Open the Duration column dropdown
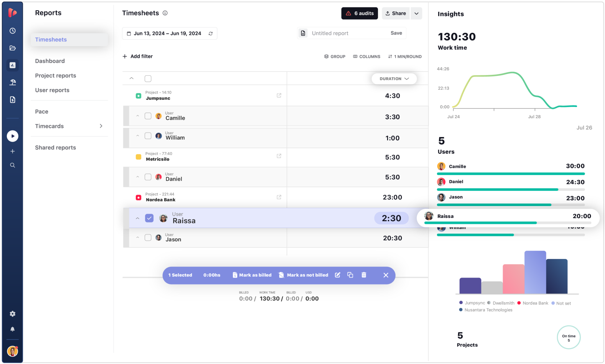This screenshot has width=605, height=364. pos(394,79)
